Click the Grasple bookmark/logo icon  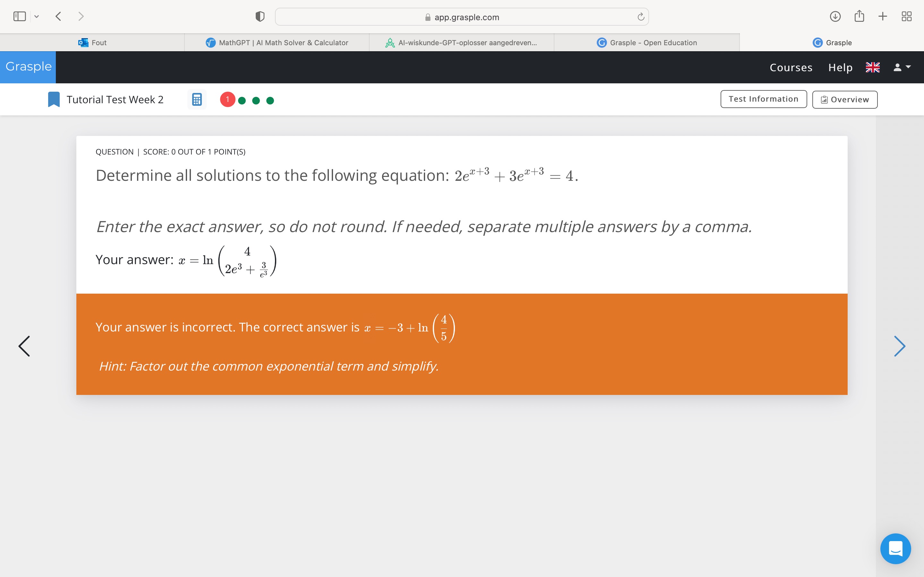[x=54, y=99]
